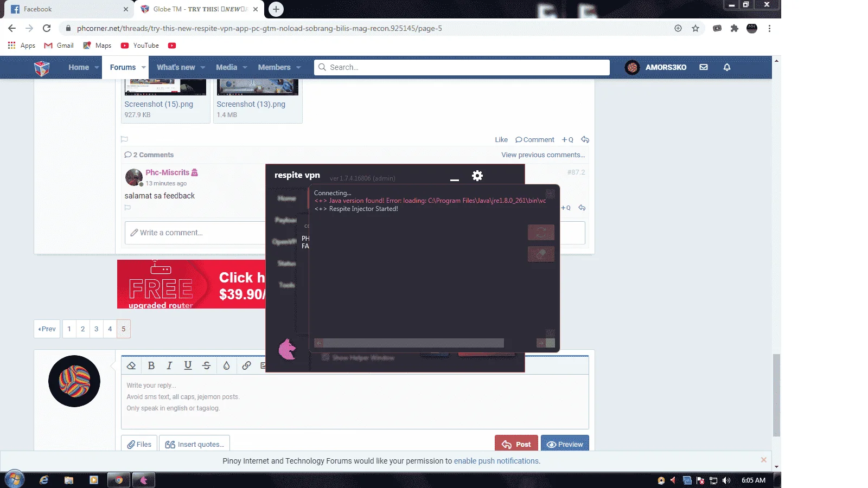Click the Prev pagination button
Screen dimensions: 868x488
point(47,329)
